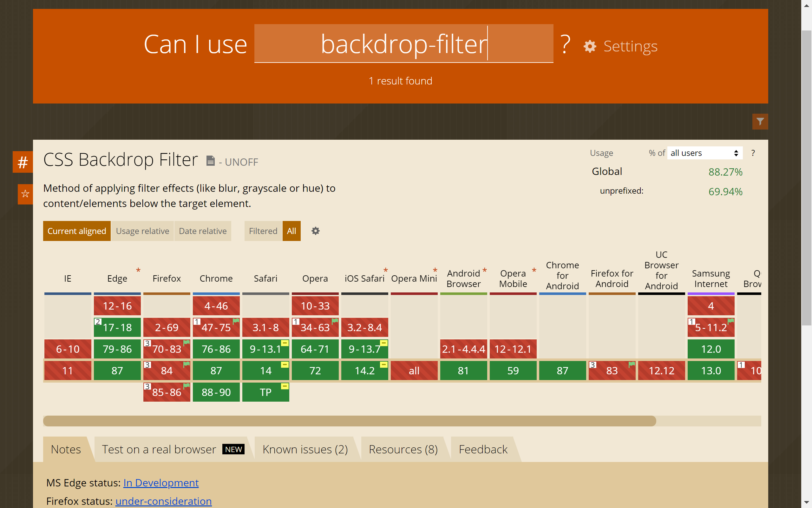This screenshot has height=508, width=812.
Task: Click the Firefox 2-69 cell
Action: pyautogui.click(x=167, y=327)
